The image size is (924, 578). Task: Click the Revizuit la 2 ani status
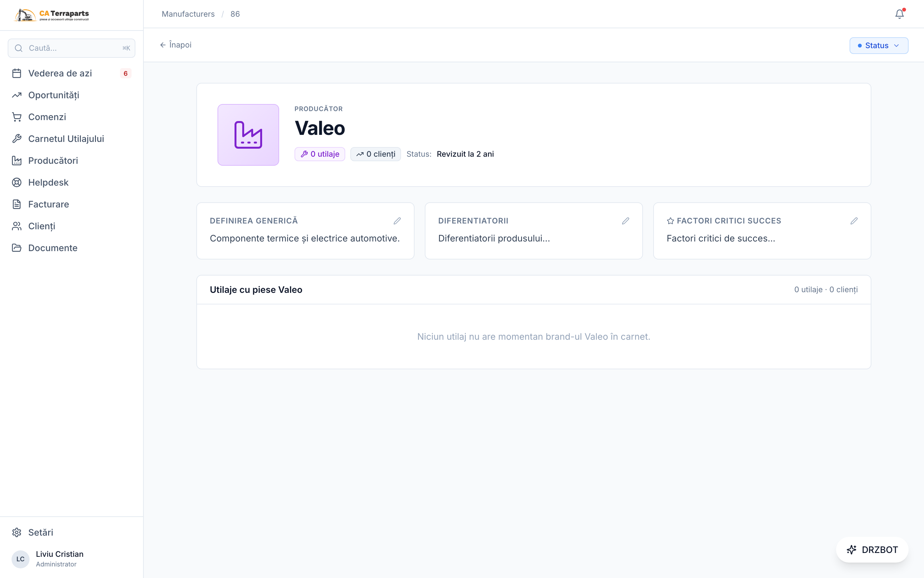465,154
